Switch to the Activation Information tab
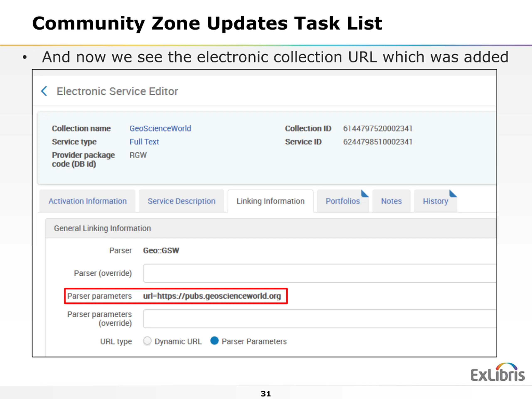This screenshot has width=532, height=399. 87,201
